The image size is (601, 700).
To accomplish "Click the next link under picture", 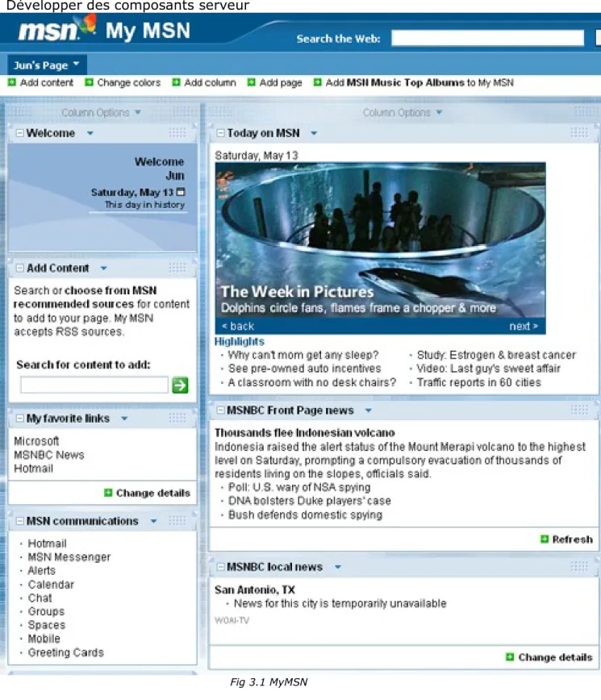I will click(524, 327).
